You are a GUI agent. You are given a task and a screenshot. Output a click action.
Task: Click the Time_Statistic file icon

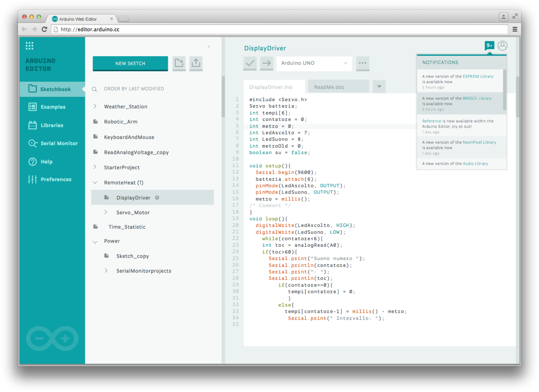tap(95, 227)
